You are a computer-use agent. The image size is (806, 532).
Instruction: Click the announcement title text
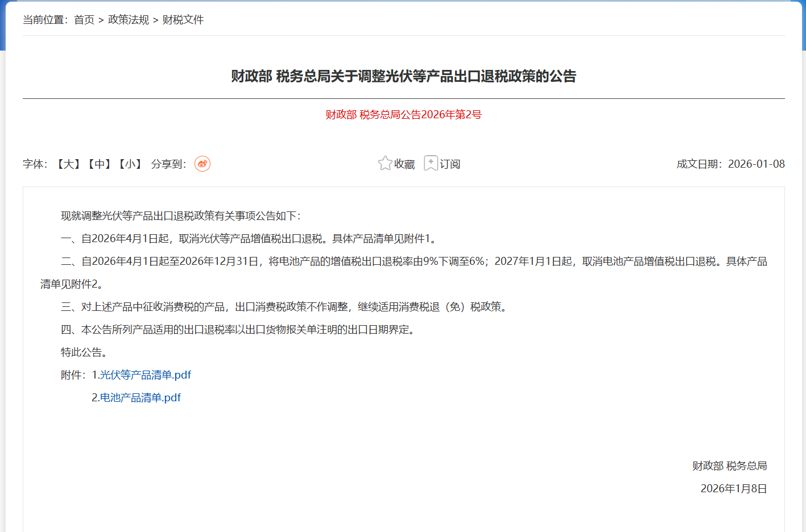point(403,77)
